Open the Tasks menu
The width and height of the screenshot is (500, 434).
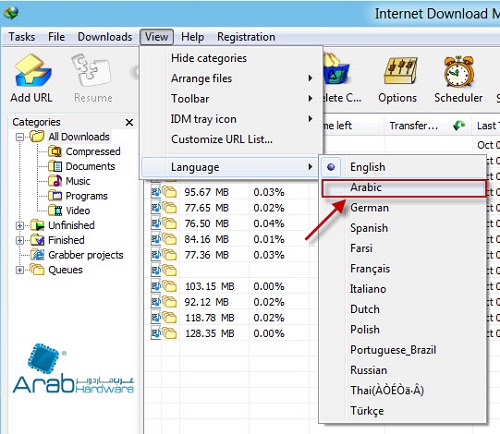click(x=22, y=37)
